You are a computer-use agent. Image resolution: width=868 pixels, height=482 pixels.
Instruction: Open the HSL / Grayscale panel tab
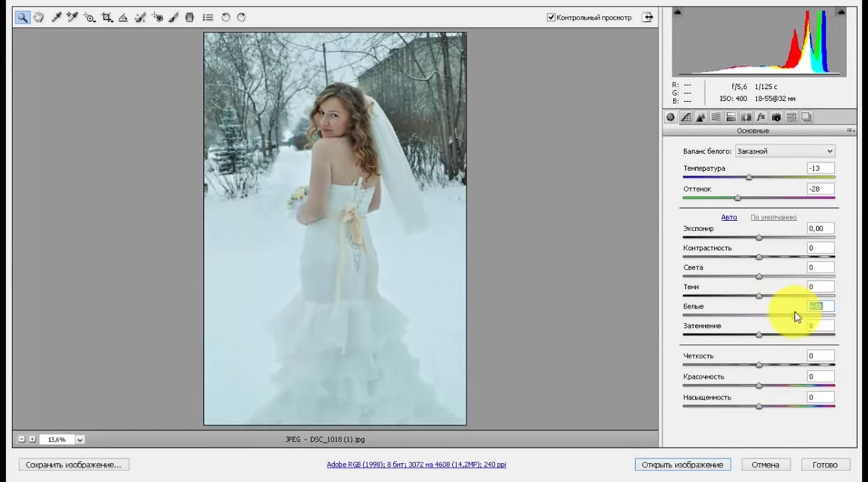click(716, 117)
